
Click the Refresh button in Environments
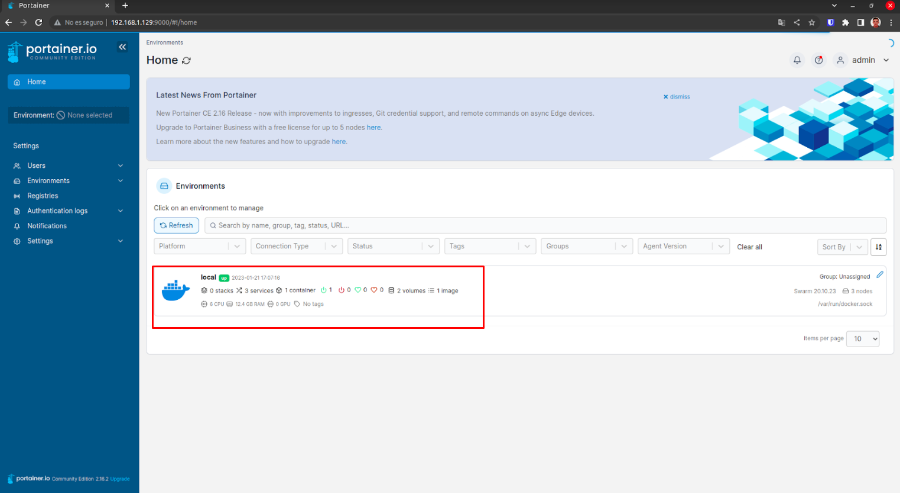(x=176, y=226)
